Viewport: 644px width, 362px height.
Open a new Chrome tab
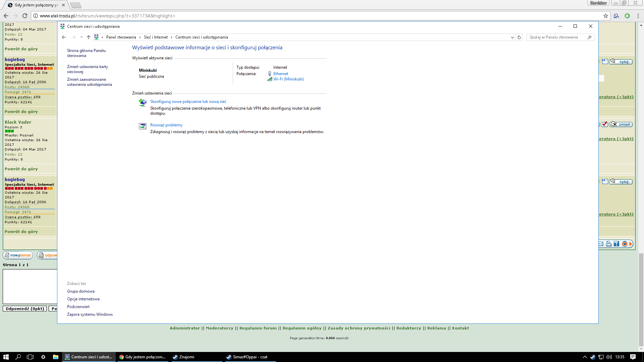point(76,5)
